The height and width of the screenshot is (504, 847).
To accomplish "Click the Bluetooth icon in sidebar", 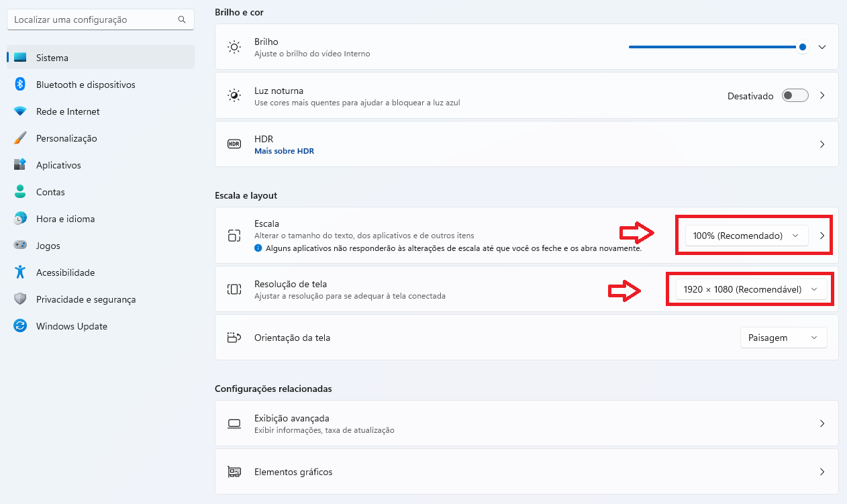I will [20, 85].
